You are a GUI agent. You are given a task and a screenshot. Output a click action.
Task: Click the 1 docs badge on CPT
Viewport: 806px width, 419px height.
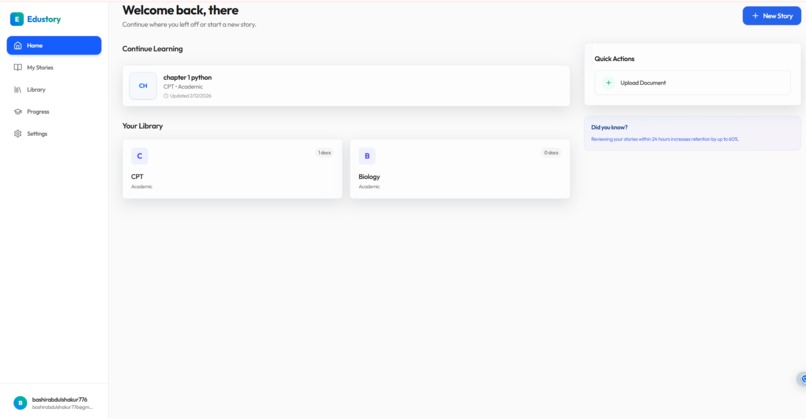(x=324, y=153)
